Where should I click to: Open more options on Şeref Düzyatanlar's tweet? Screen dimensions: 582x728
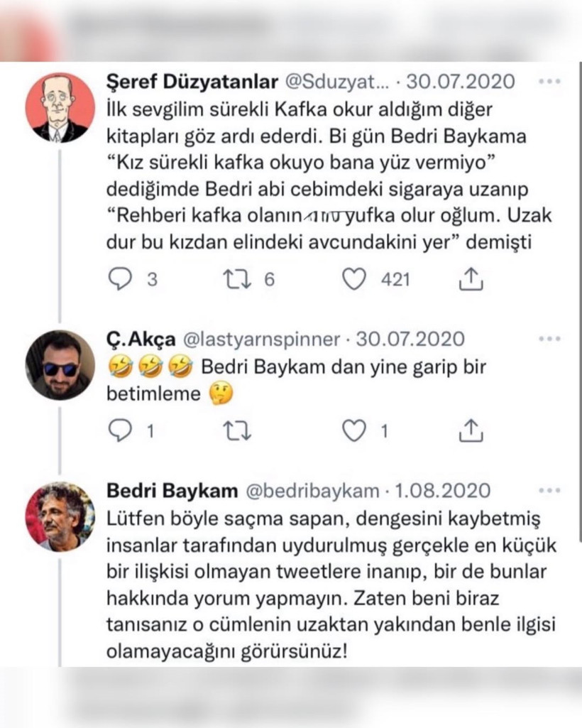(x=549, y=82)
